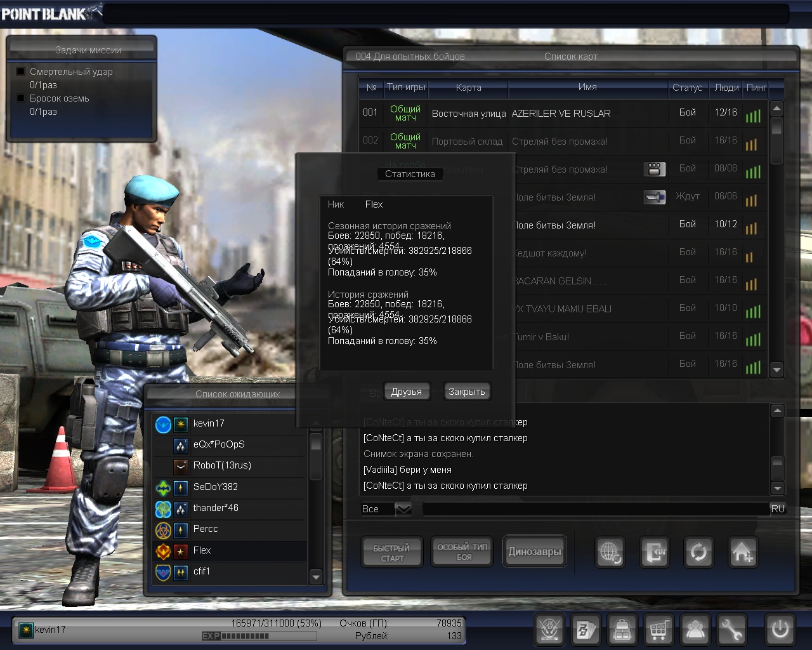Click Flex's red star rank badge
The image size is (812, 650).
tap(181, 551)
